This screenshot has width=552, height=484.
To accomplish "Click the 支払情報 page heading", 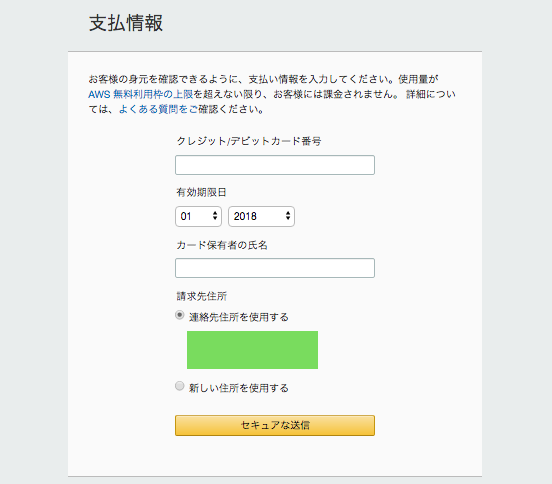I will tap(126, 23).
